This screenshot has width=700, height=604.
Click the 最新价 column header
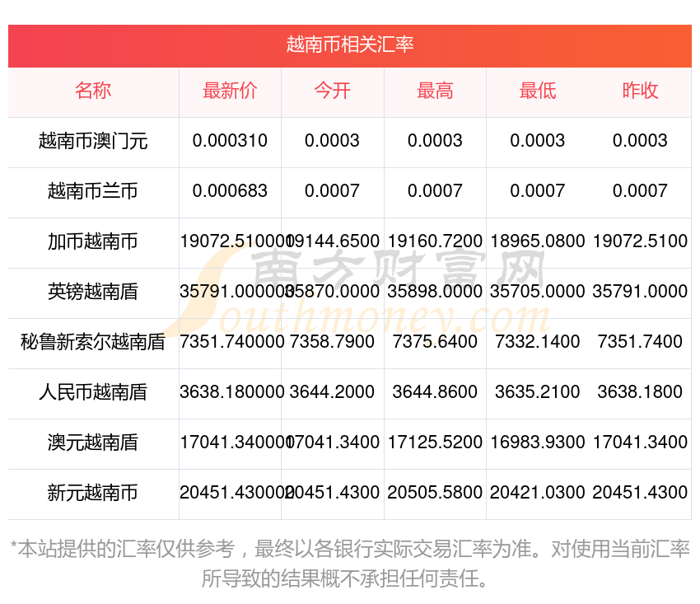tap(230, 91)
